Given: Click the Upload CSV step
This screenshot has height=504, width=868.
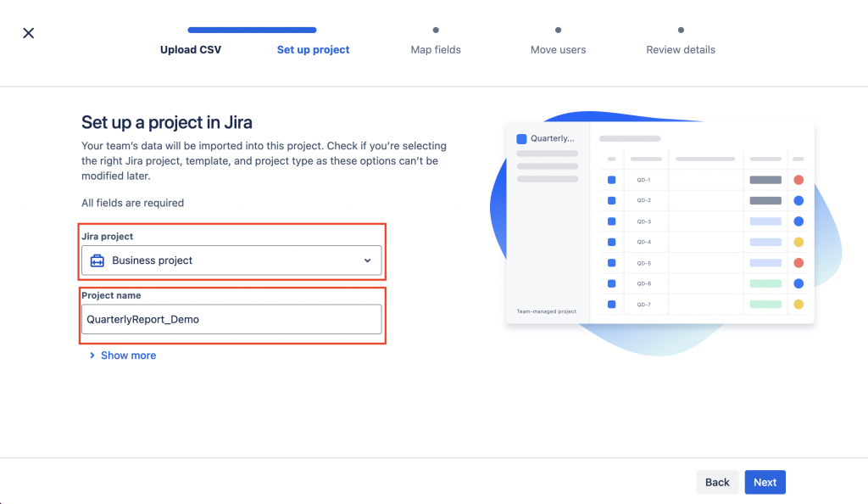Looking at the screenshot, I should point(191,50).
